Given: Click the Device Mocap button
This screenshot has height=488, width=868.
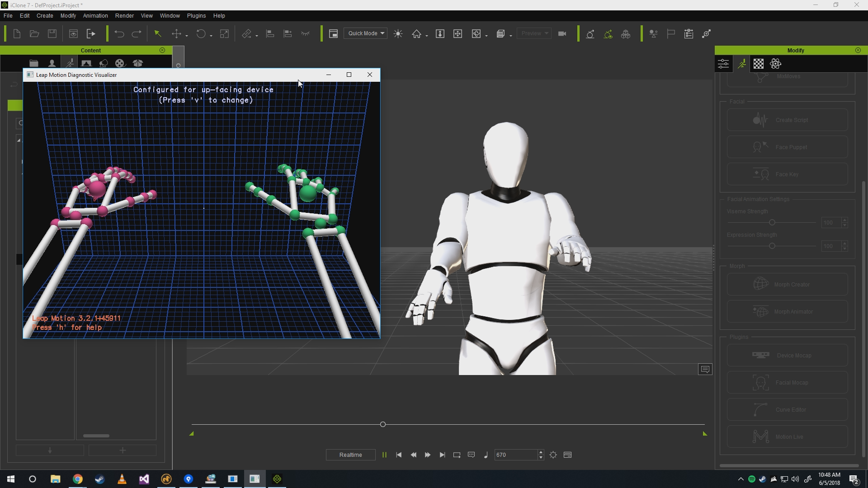Looking at the screenshot, I should pyautogui.click(x=787, y=356).
